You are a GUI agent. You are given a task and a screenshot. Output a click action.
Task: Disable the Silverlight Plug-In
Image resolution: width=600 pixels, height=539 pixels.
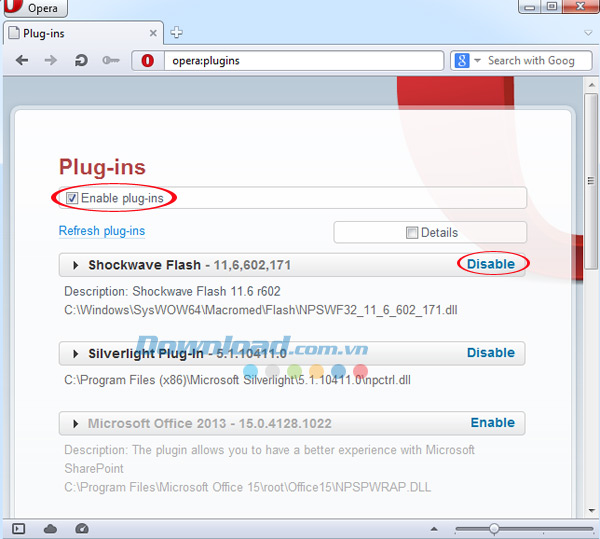491,353
